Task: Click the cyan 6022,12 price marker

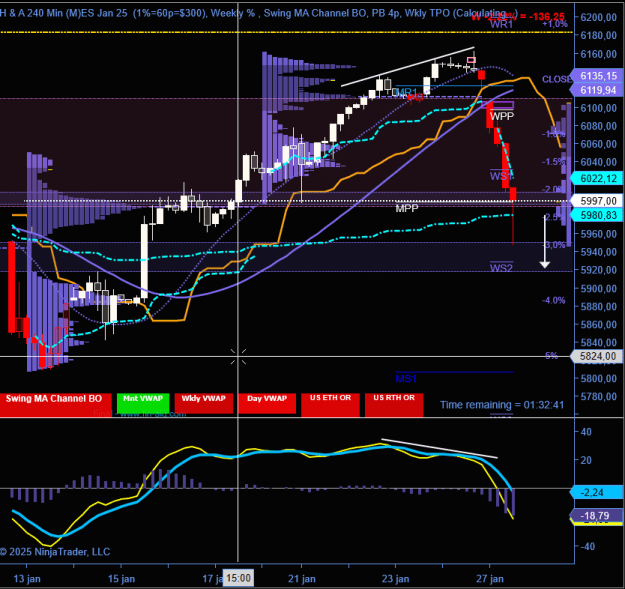Action: point(597,178)
